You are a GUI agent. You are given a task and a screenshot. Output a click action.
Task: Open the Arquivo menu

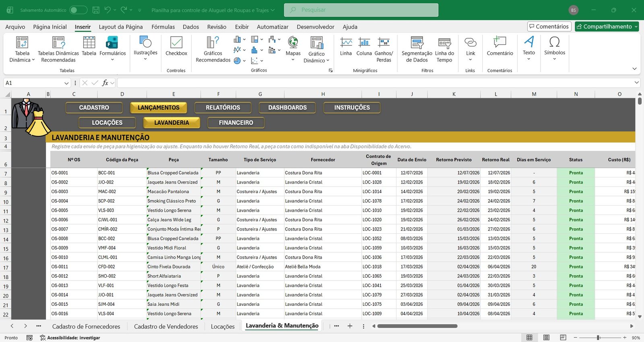click(15, 27)
